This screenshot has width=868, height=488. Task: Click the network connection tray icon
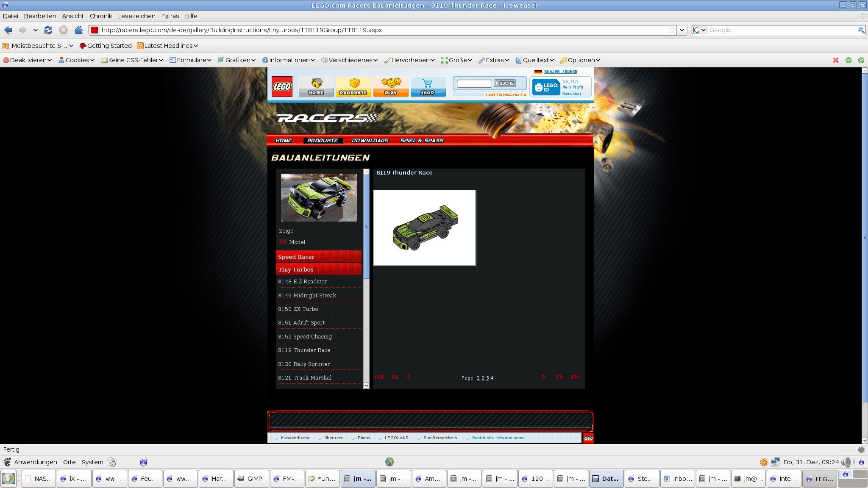point(776,462)
